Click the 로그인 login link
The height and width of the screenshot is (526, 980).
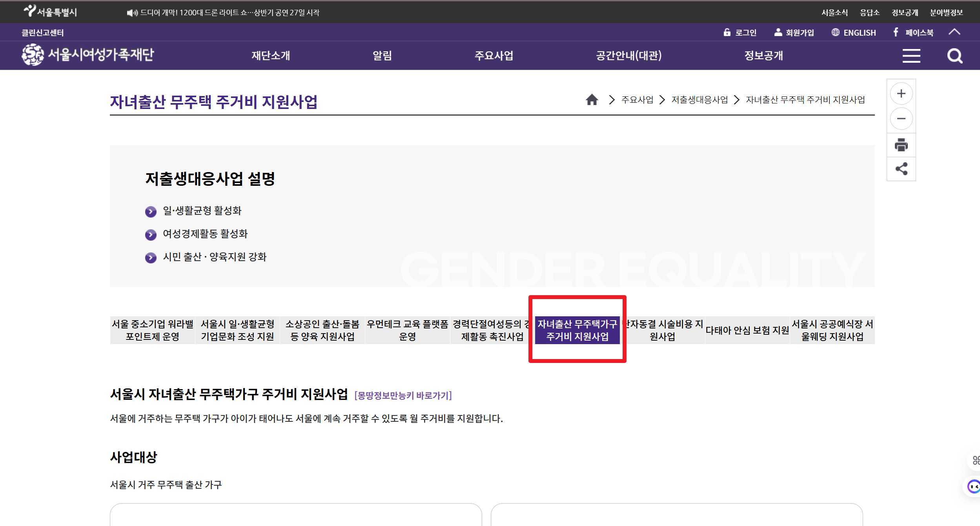(x=740, y=33)
